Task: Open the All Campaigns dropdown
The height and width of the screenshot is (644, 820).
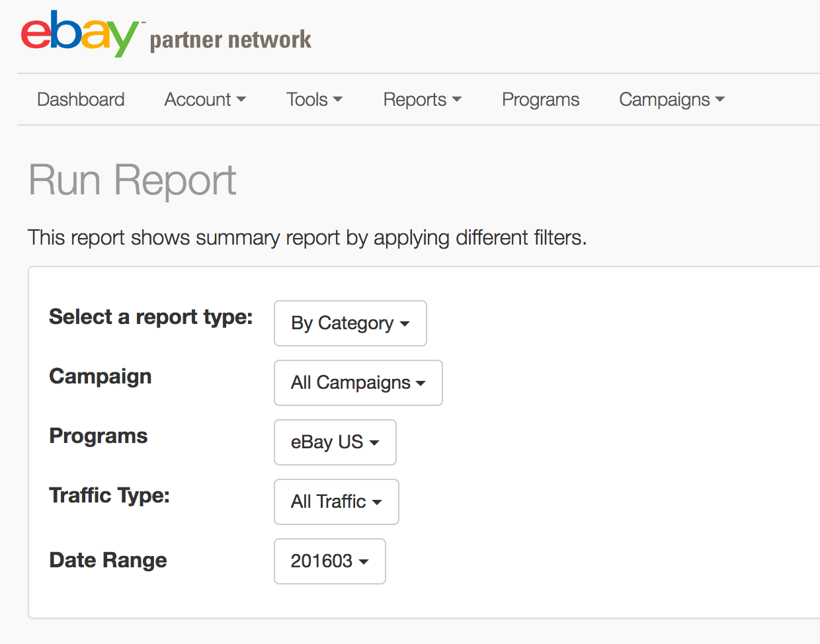Action: [358, 383]
